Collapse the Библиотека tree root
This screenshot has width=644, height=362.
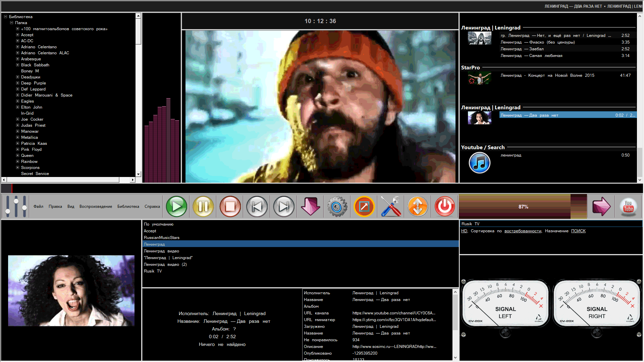(x=5, y=17)
